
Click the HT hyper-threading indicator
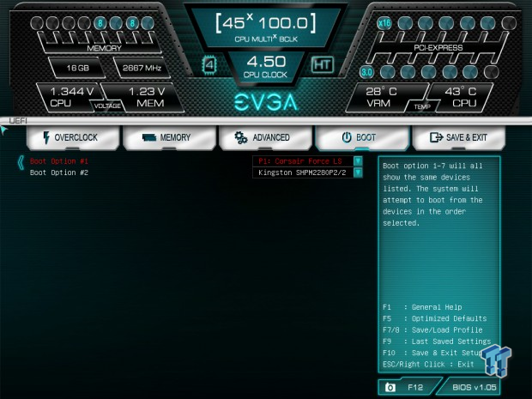[x=323, y=64]
